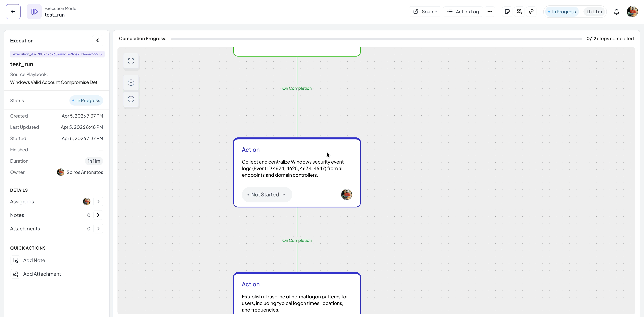Image resolution: width=644 pixels, height=317 pixels.
Task: Zoom out using the minus icon
Action: (131, 99)
